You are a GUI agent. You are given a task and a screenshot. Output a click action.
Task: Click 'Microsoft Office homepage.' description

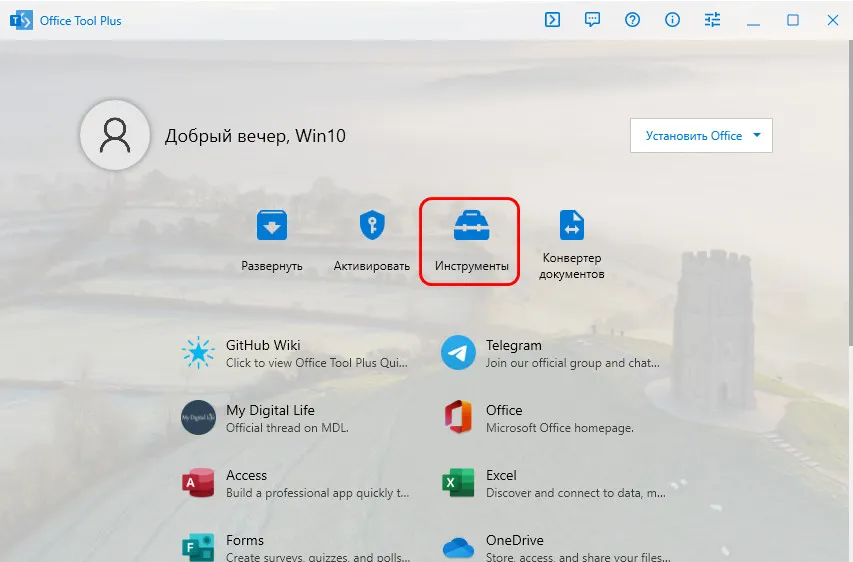tap(560, 428)
